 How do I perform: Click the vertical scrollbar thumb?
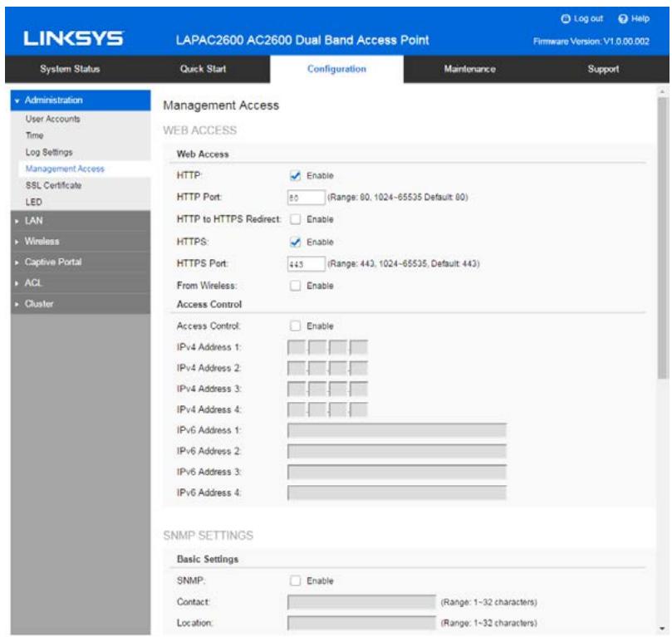tap(663, 238)
